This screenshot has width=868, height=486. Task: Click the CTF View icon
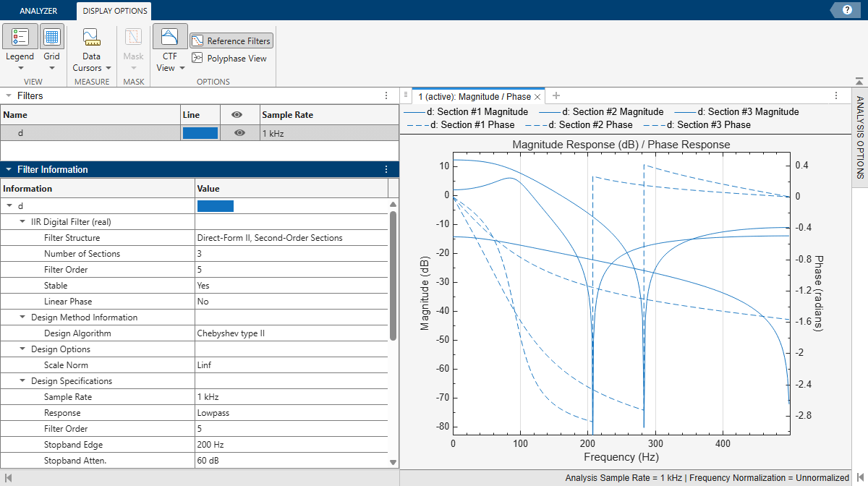pyautogui.click(x=170, y=37)
